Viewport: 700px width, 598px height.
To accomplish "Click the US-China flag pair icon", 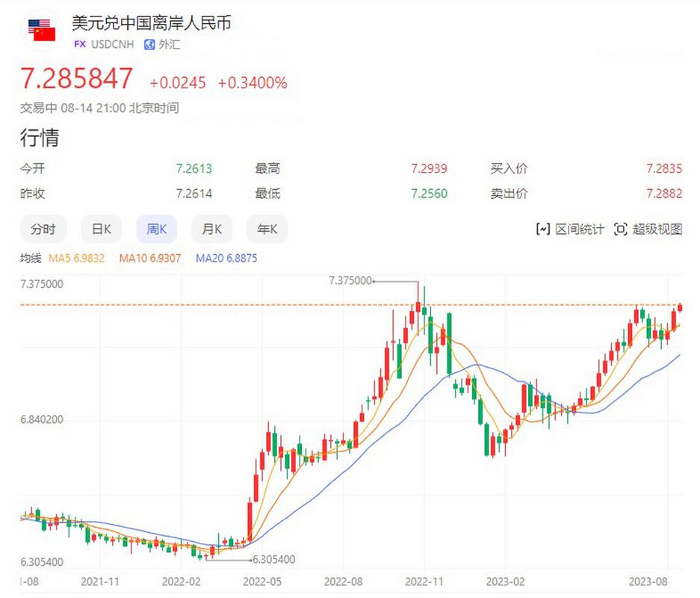I will coord(42,30).
